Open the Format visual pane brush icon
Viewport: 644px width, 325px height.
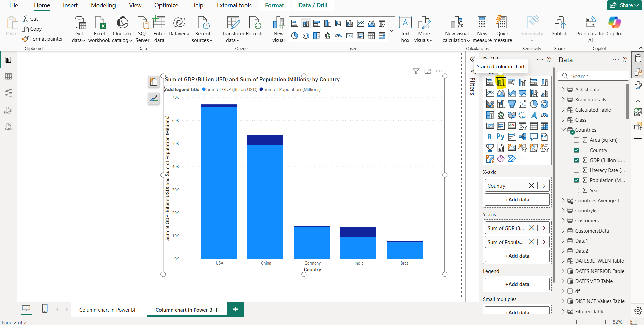[x=638, y=85]
